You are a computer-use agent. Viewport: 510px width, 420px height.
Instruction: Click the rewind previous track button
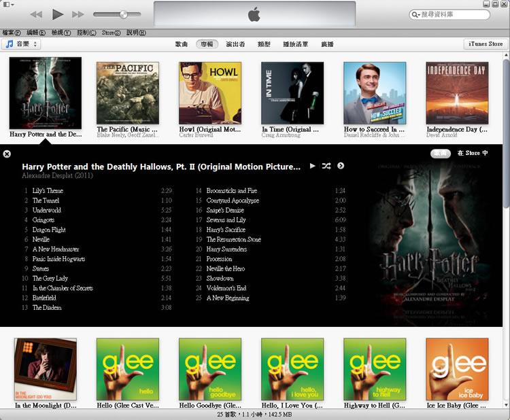click(36, 14)
